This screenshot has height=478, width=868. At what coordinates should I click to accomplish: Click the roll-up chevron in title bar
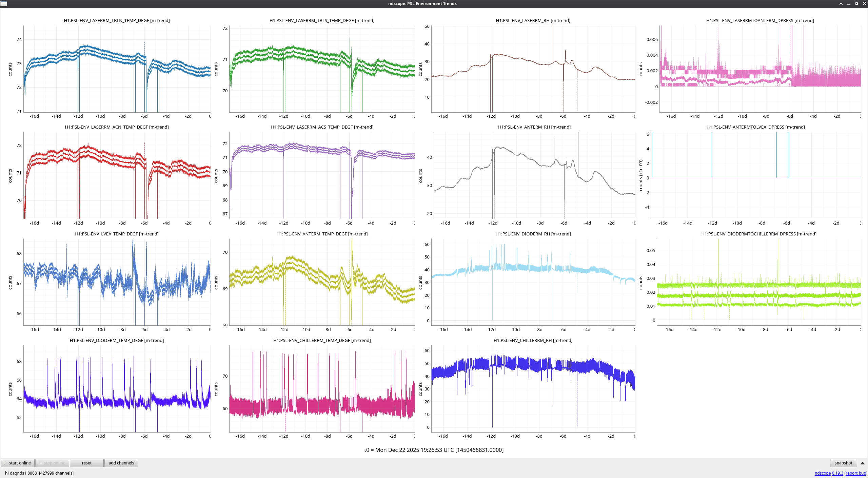(x=841, y=4)
